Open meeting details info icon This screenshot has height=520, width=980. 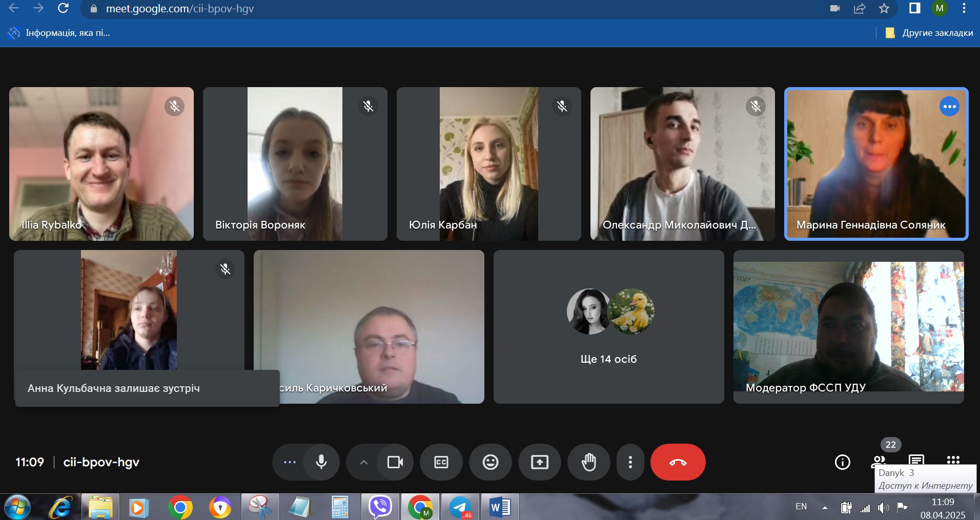[843, 462]
